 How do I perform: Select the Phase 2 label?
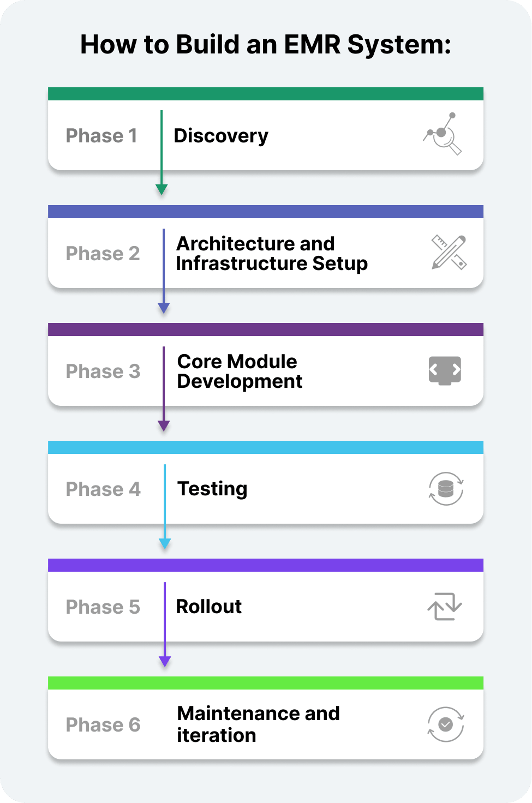tap(103, 254)
